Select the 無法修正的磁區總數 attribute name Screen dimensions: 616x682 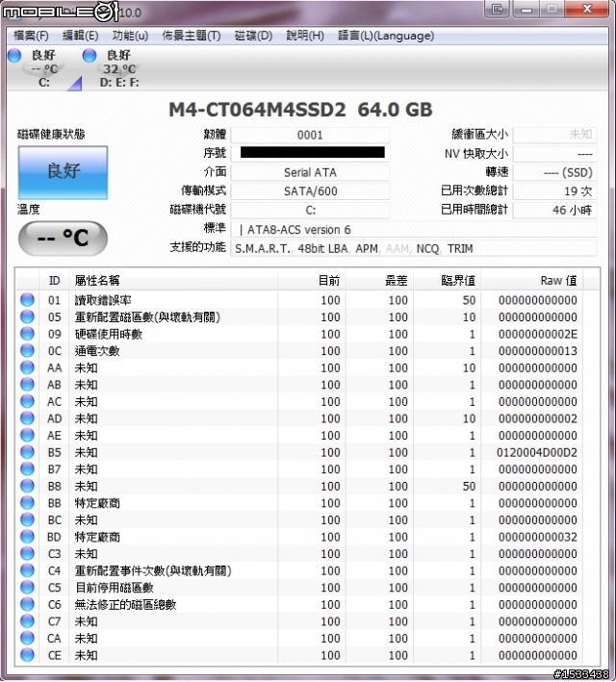coord(125,605)
